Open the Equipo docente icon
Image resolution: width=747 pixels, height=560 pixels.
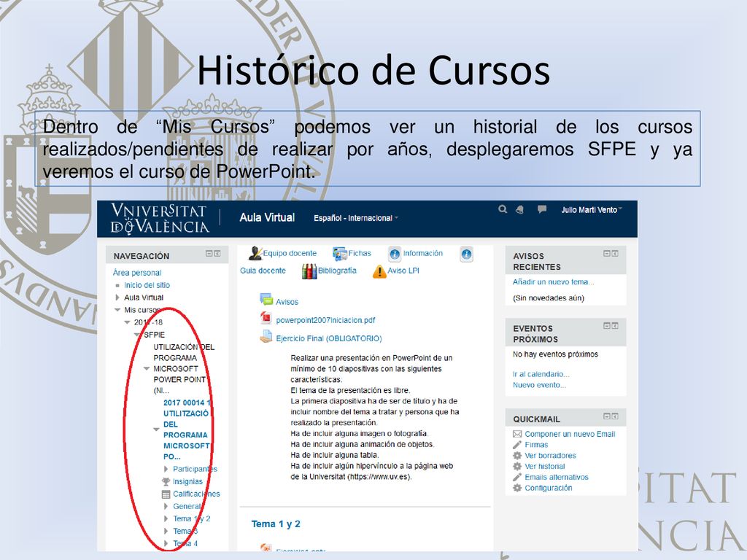click(255, 253)
